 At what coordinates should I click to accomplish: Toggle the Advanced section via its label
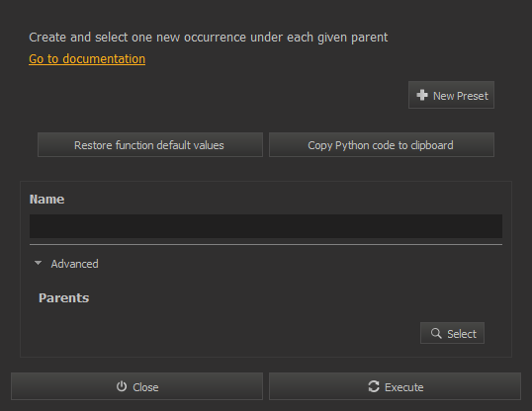(x=74, y=264)
